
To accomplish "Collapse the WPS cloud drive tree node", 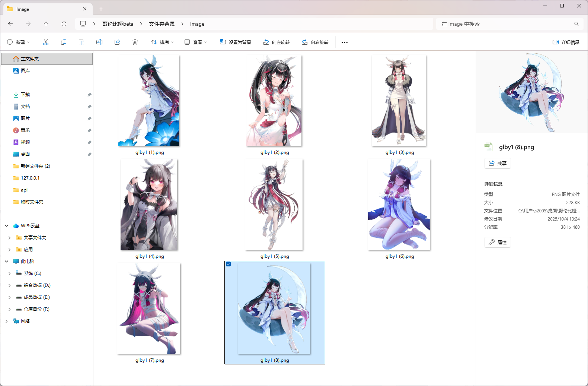I will pos(7,226).
